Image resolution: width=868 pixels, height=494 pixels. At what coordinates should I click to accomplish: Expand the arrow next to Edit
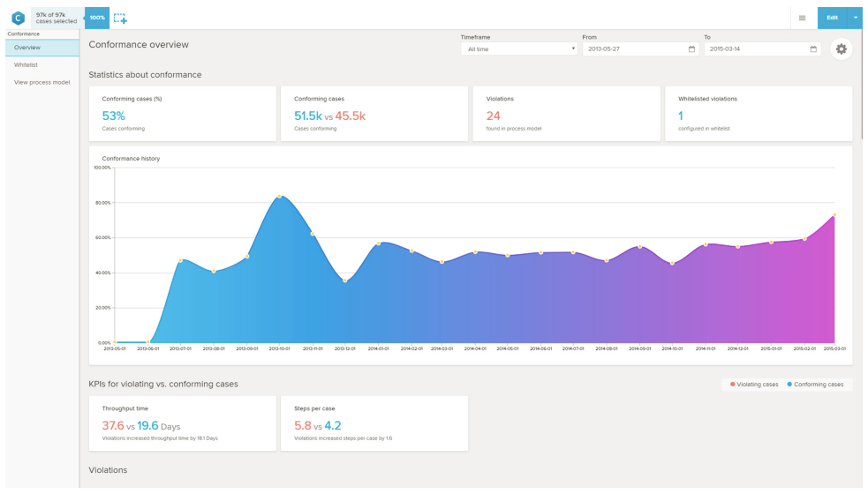(x=856, y=18)
